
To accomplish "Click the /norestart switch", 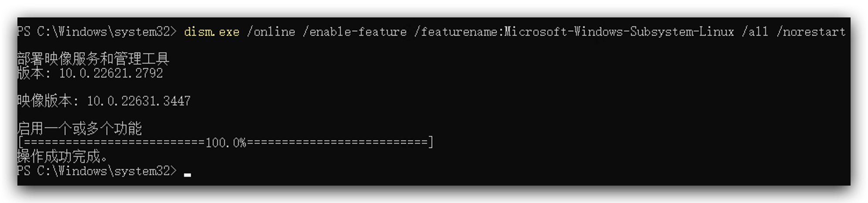I will [811, 32].
